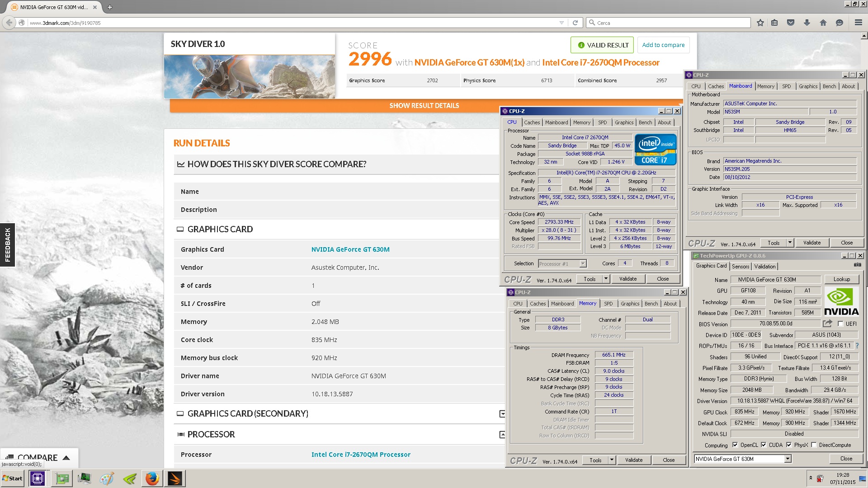
Task: Go back to the previous page
Action: (9, 23)
